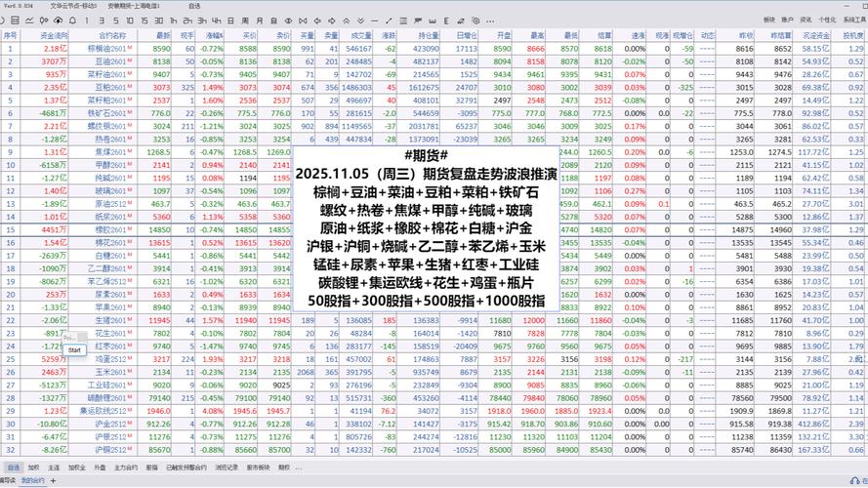Viewport: 868px width, 488px height.
Task: Click the right arrow navigation icon
Action: click(332, 20)
